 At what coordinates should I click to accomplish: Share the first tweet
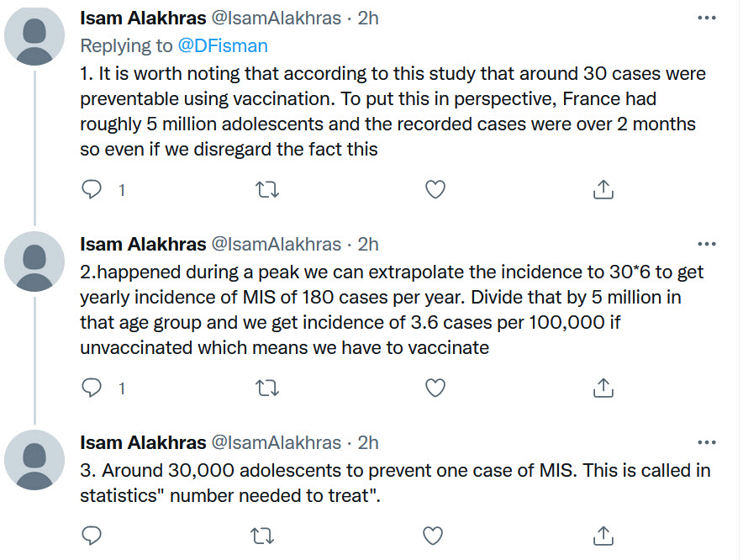[603, 190]
